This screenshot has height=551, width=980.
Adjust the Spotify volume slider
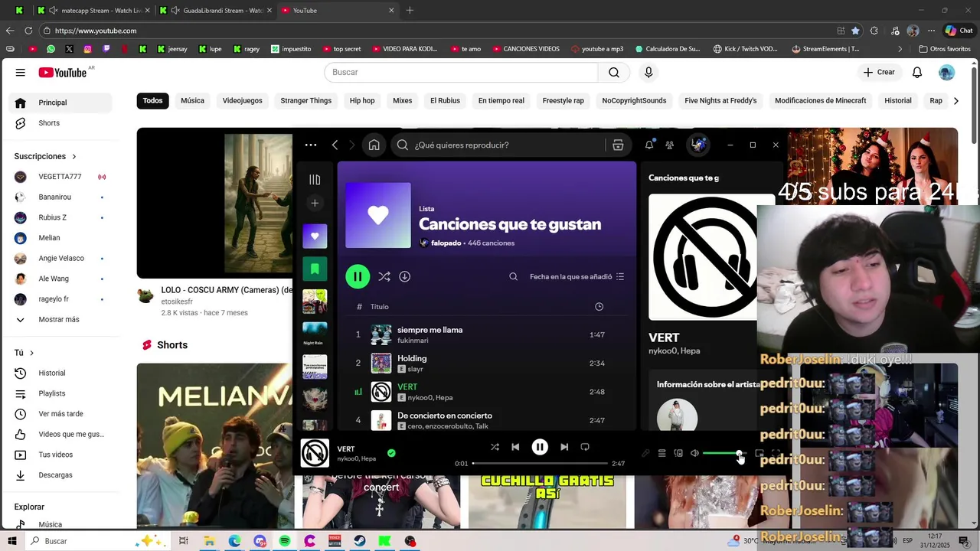723,453
